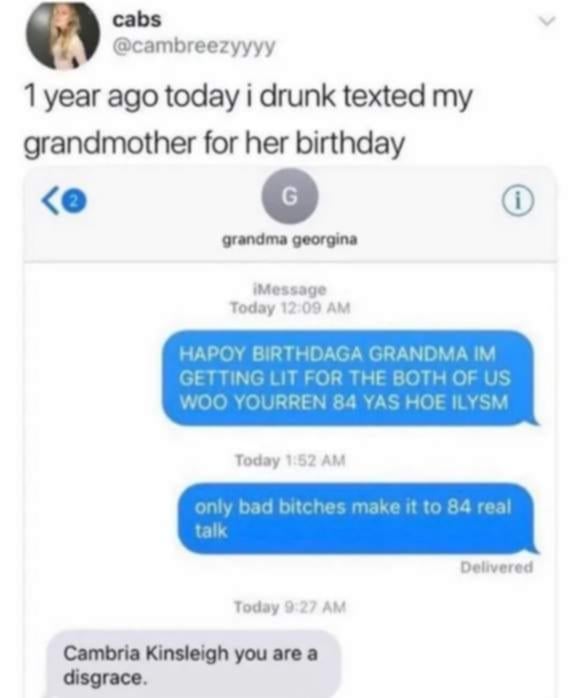Open the conversation info icon

coord(518,202)
